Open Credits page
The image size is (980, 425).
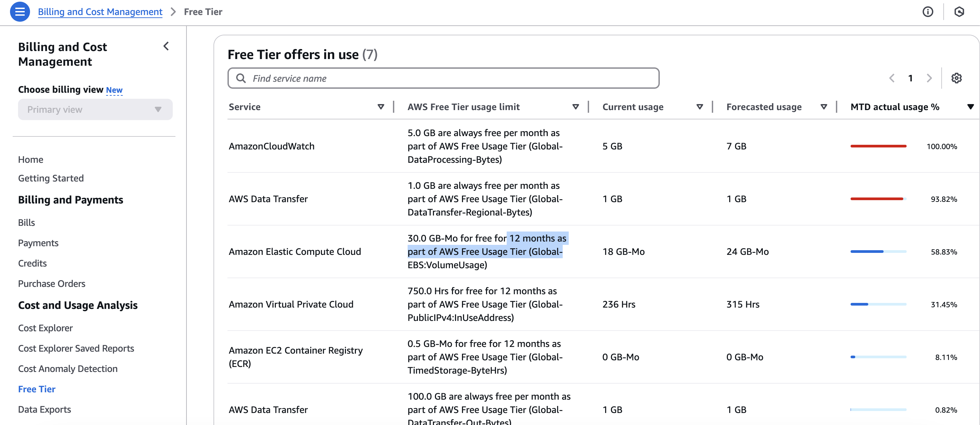32,263
